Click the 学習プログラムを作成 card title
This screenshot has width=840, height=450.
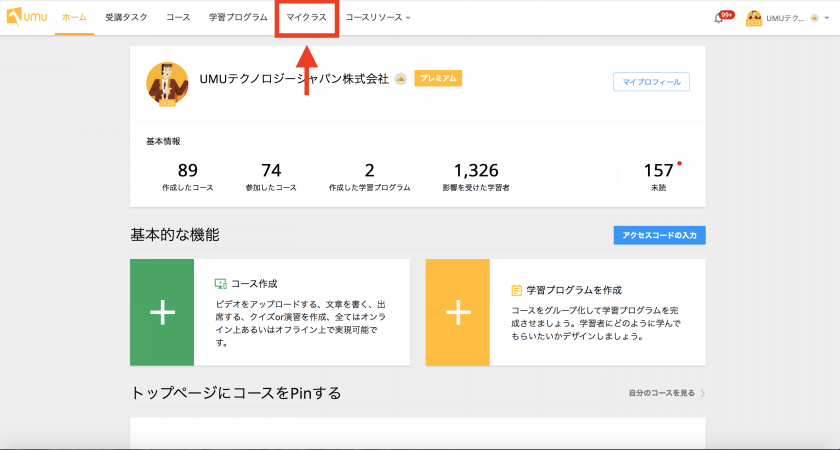[574, 290]
